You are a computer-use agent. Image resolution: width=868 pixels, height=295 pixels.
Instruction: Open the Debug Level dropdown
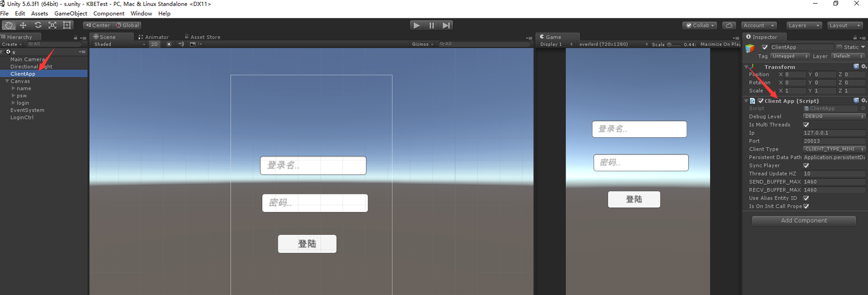(835, 116)
